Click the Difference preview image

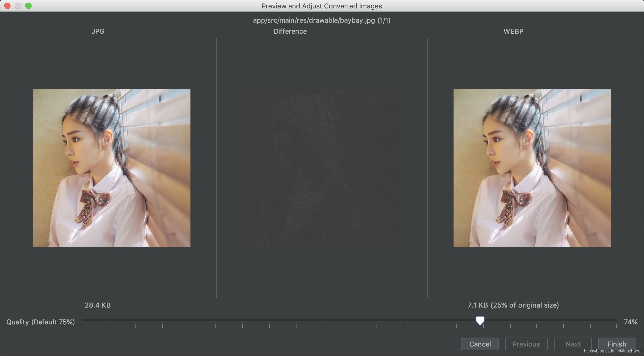pyautogui.click(x=322, y=168)
